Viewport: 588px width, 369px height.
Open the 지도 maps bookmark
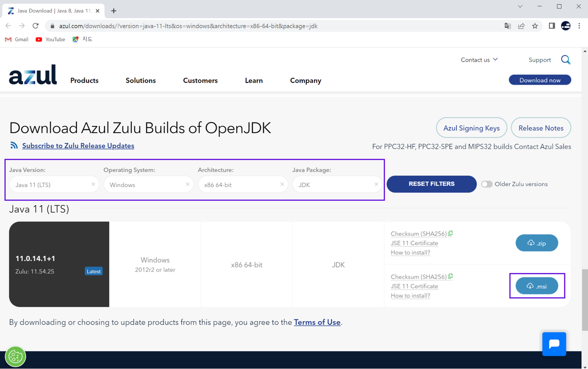(82, 39)
